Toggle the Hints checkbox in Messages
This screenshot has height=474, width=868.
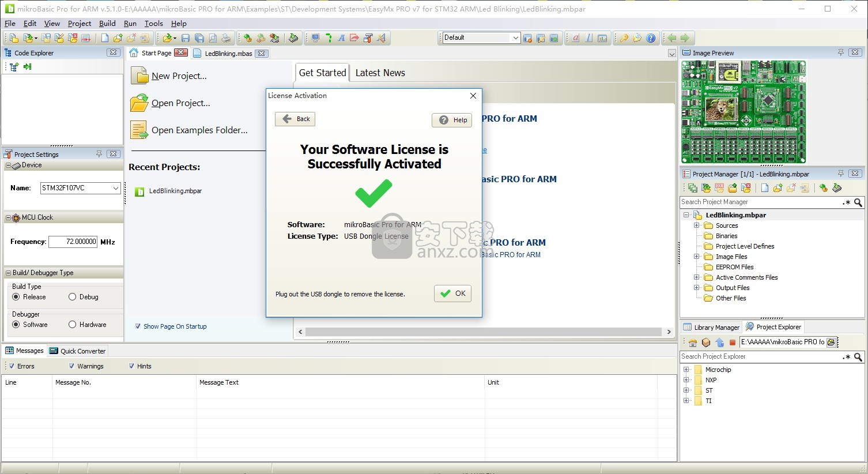tap(131, 366)
